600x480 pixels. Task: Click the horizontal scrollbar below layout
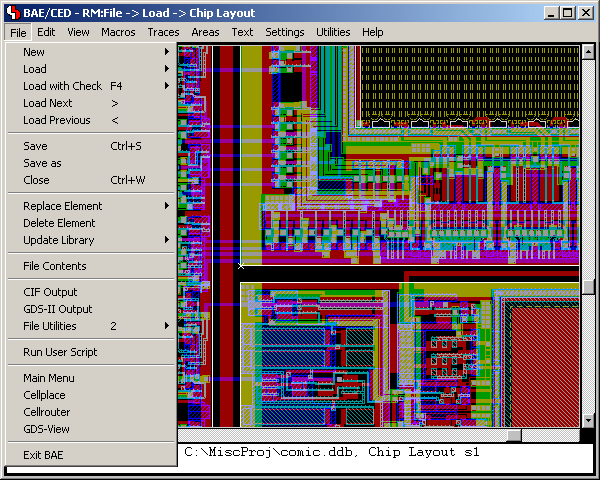pyautogui.click(x=350, y=435)
